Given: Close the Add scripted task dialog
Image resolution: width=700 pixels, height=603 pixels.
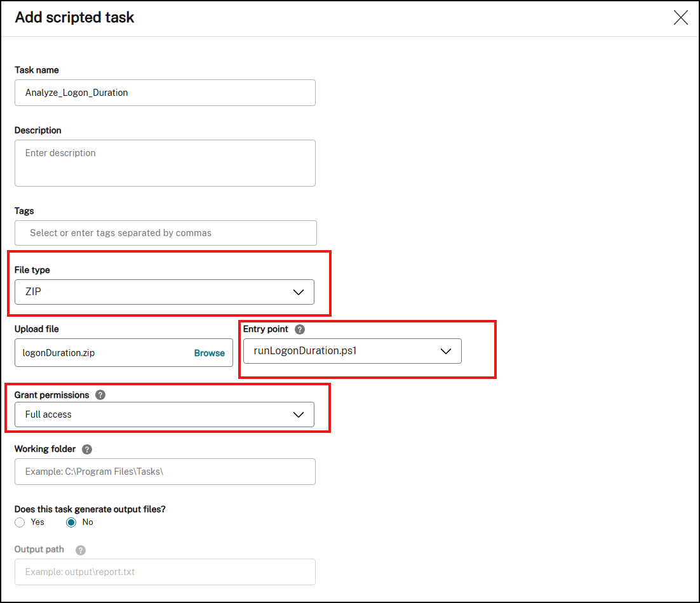Looking at the screenshot, I should point(680,18).
